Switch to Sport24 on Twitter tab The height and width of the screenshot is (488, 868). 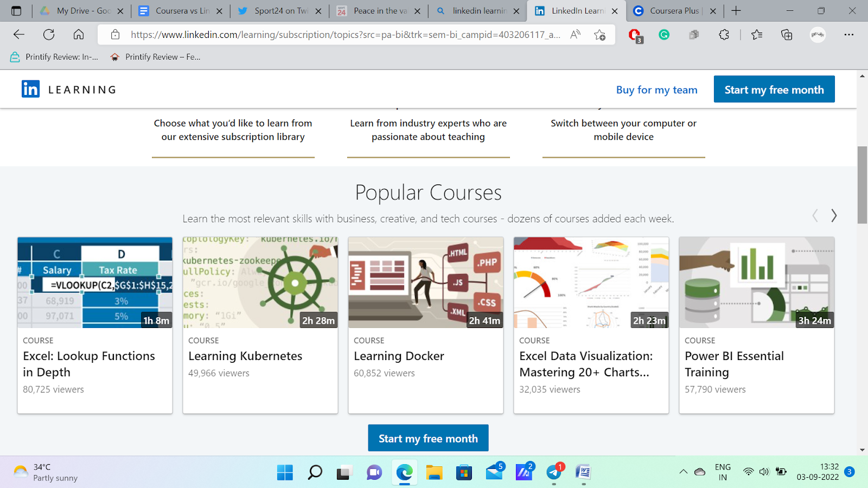(x=279, y=11)
